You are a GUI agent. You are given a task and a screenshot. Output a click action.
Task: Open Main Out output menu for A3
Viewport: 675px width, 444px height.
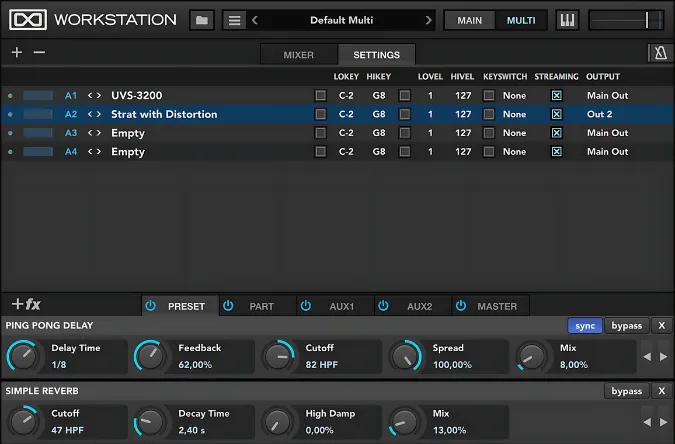[607, 133]
